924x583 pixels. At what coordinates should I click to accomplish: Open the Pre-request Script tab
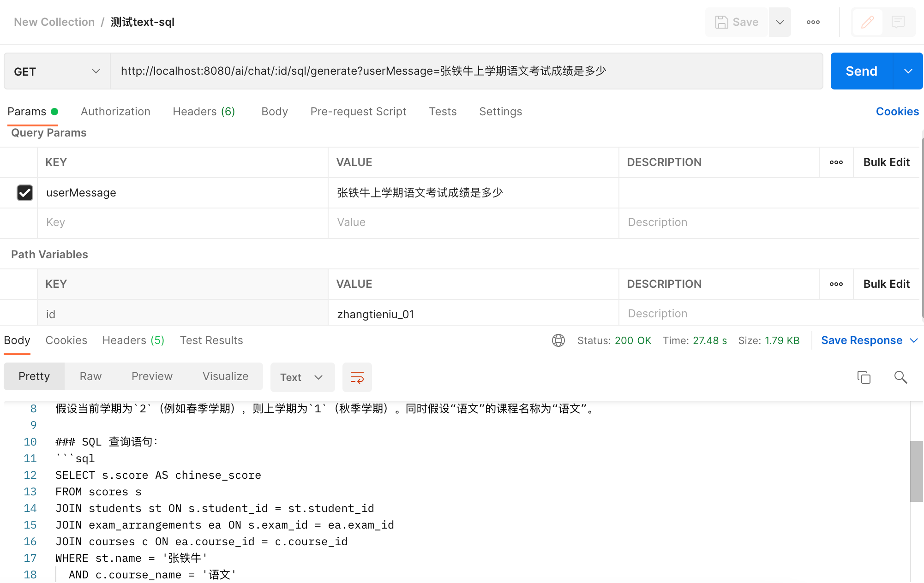(358, 112)
